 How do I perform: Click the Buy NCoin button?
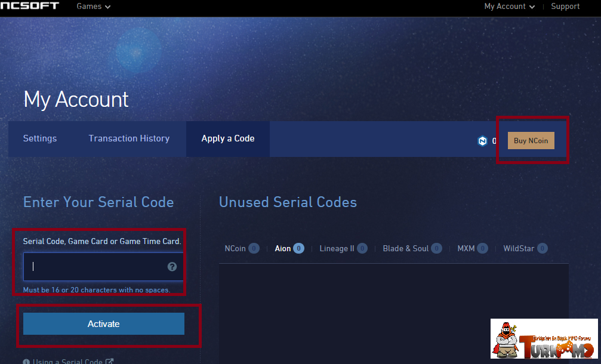[x=531, y=141]
